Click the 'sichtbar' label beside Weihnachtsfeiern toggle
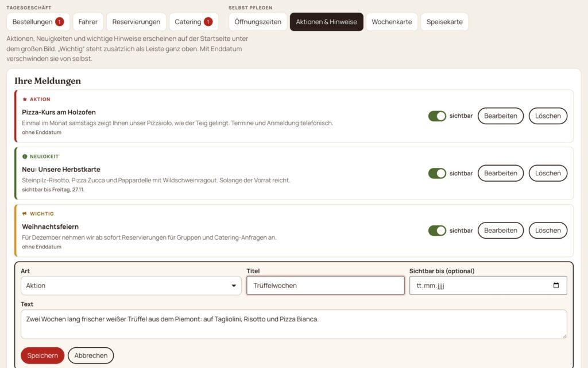The width and height of the screenshot is (588, 368). (x=461, y=231)
